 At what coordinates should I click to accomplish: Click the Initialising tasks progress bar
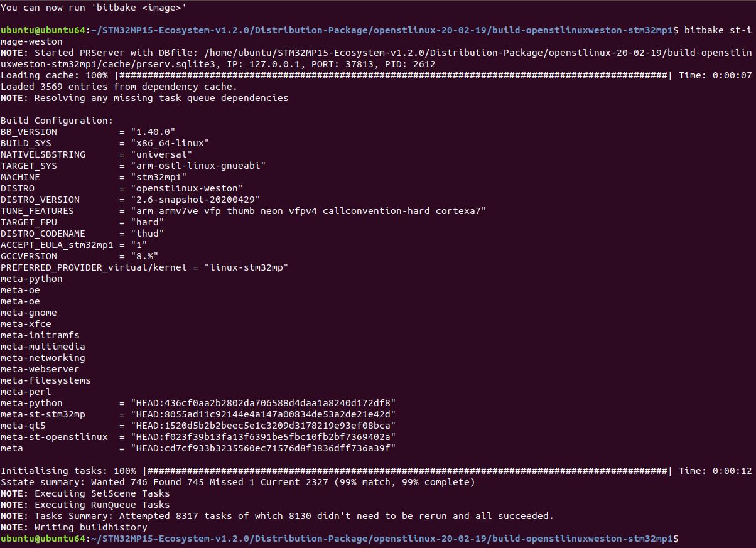click(x=407, y=471)
